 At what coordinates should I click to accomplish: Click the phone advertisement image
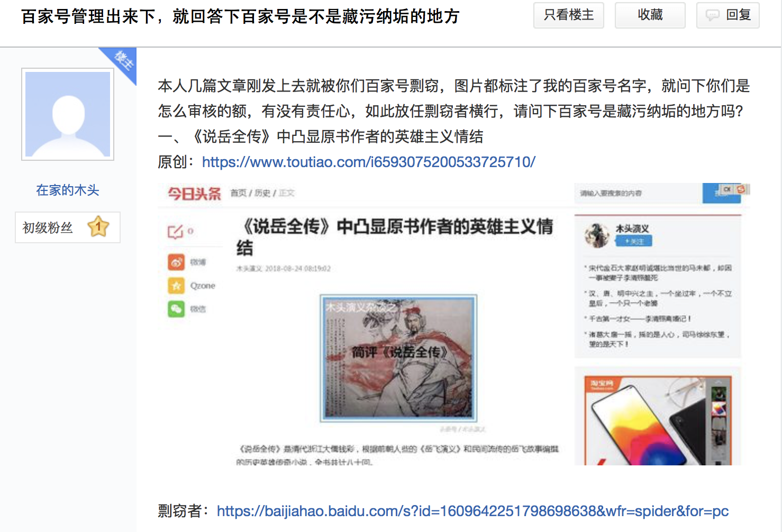coord(657,420)
